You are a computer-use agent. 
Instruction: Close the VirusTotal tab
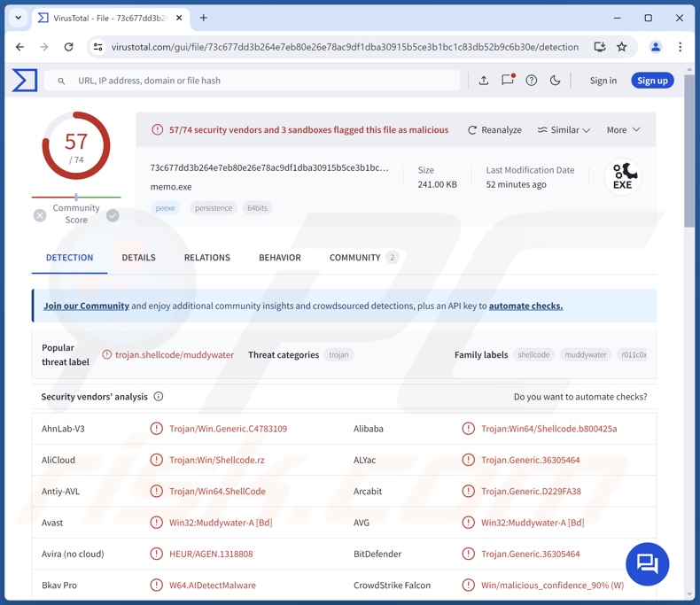click(179, 18)
